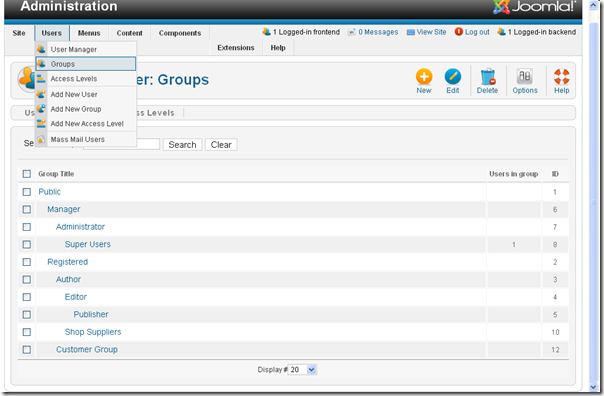604x396 pixels.
Task: Sort by ID column header
Action: click(x=555, y=174)
